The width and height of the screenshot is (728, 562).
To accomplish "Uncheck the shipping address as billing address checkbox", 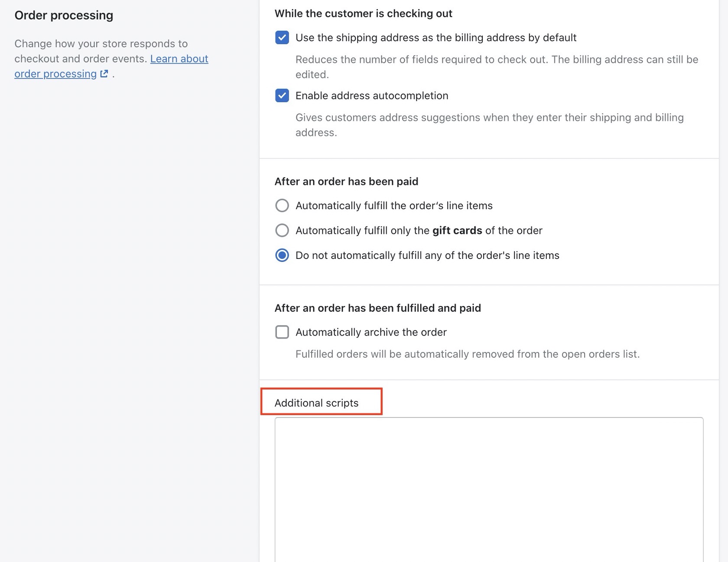I will [x=282, y=38].
